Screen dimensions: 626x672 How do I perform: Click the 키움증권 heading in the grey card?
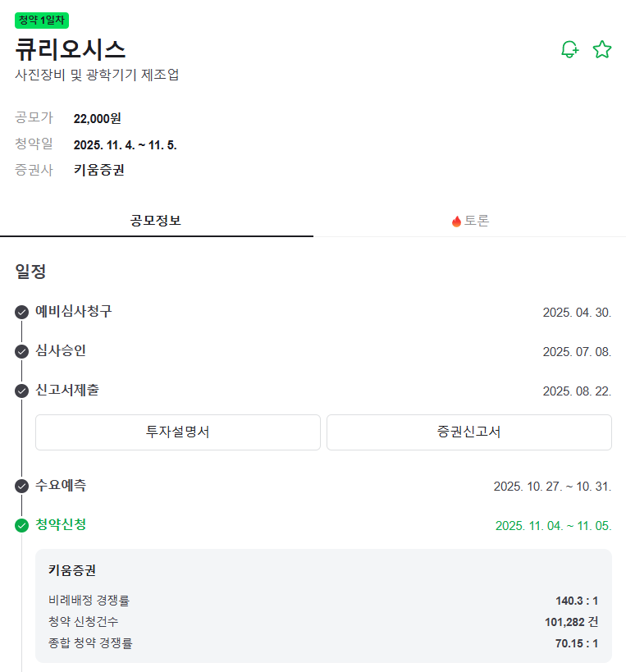tap(72, 570)
